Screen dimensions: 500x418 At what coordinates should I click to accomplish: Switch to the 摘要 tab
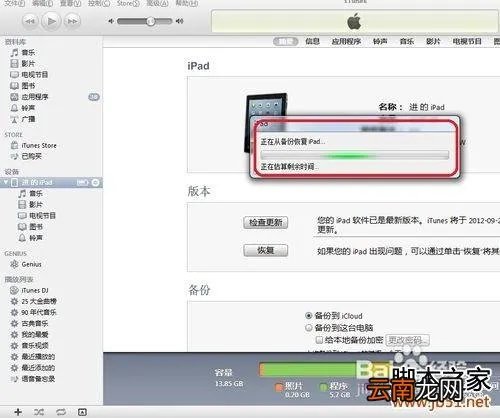(285, 41)
